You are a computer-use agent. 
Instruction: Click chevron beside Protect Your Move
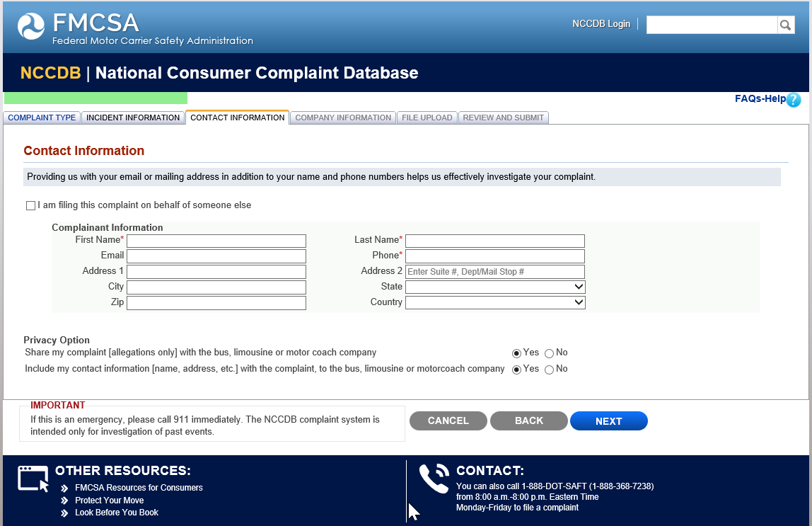pyautogui.click(x=64, y=501)
